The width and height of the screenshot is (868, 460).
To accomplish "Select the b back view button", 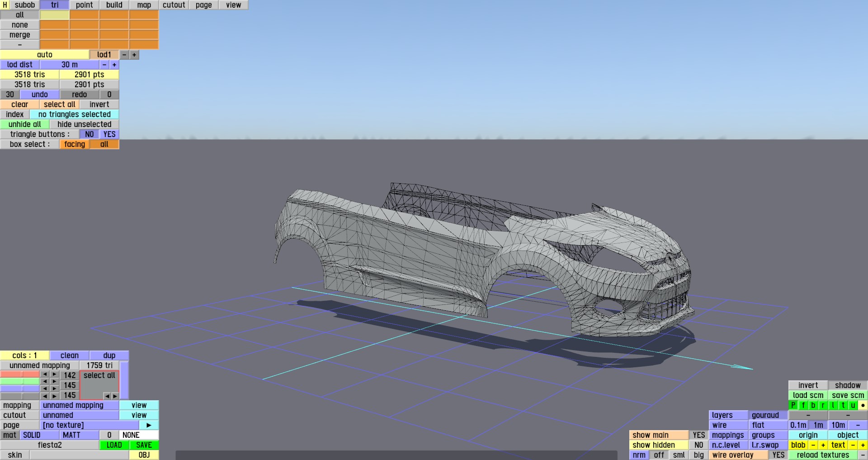I will tap(813, 405).
